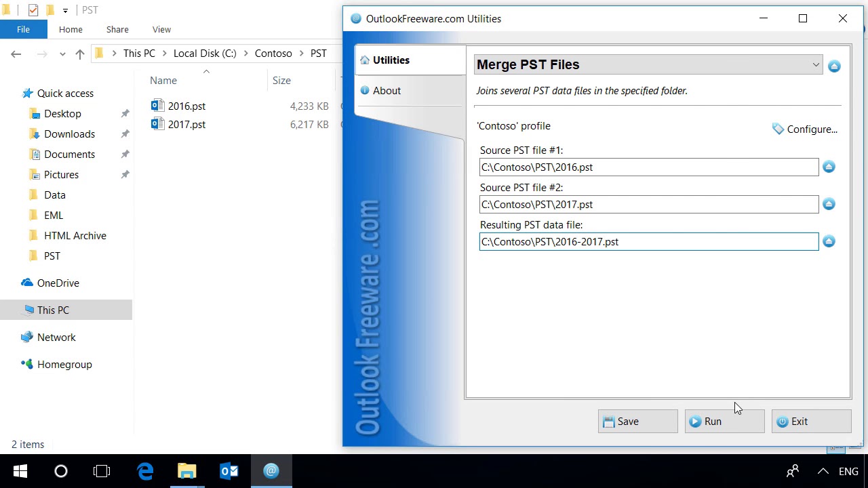Open Quick access in navigation pane

(66, 94)
